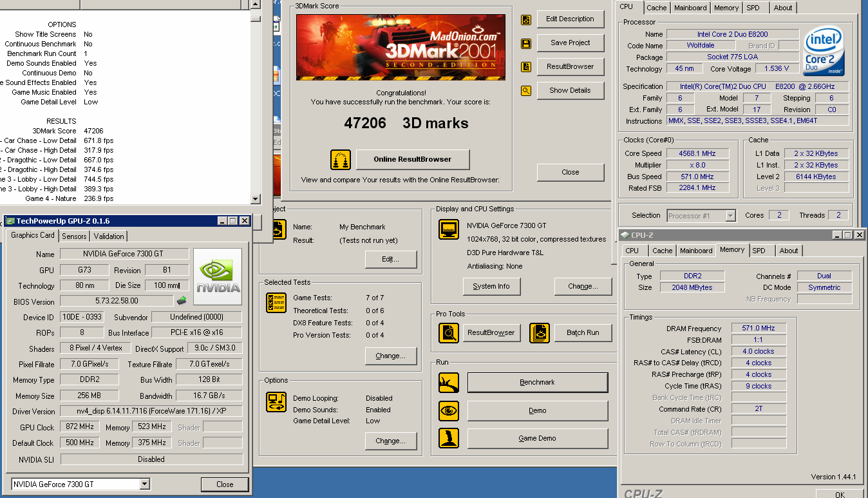The image size is (868, 498).
Task: Click the CPU-Z title bar app icon
Action: pyautogui.click(x=625, y=235)
